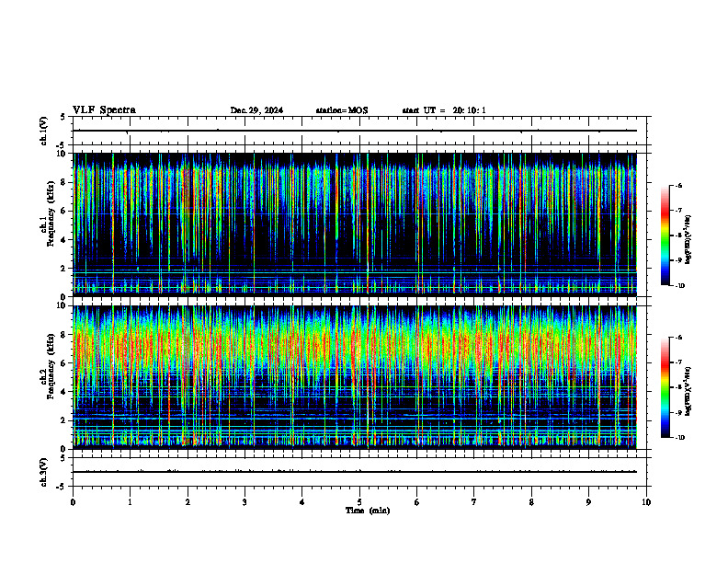Click the "VLF Spectra" plot title
728x563 pixels.
104,109
